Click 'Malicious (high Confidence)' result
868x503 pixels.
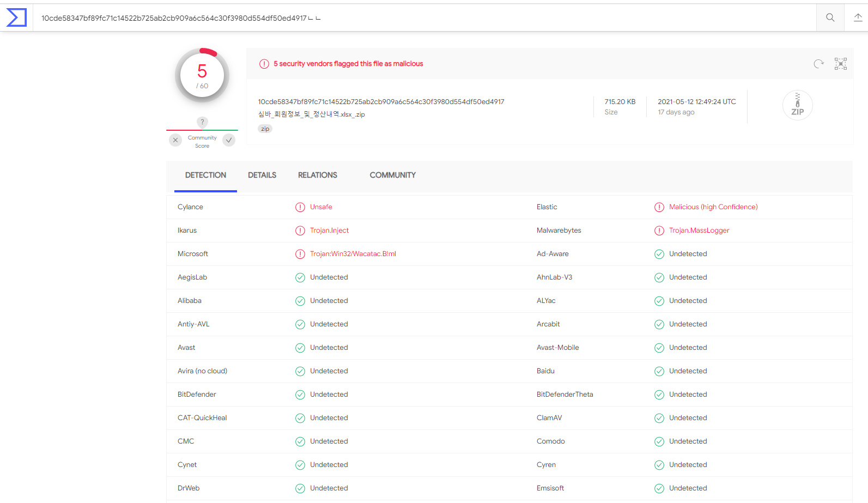coord(713,207)
